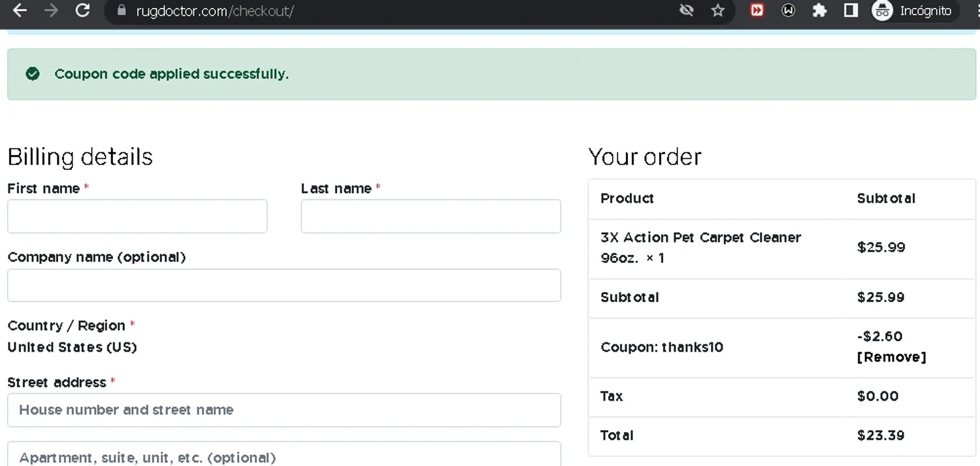
Task: Focus the Last name field
Action: click(431, 216)
